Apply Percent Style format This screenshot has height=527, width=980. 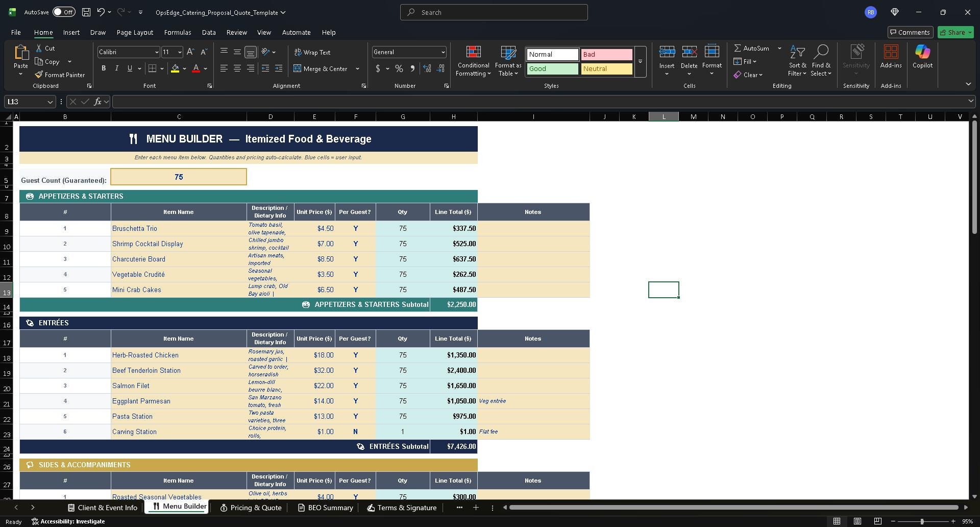coord(399,68)
